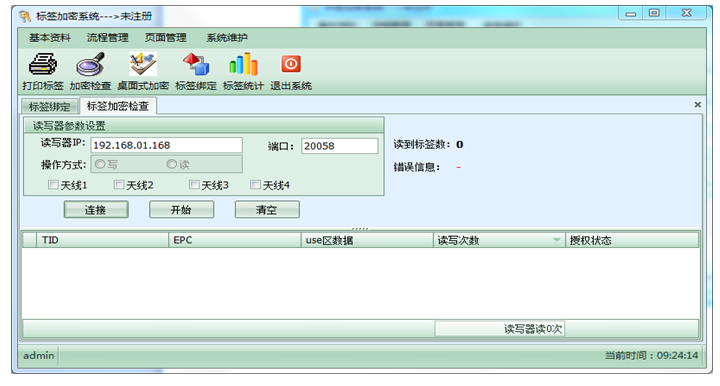
Task: Sort by the TID column header
Action: (102, 240)
